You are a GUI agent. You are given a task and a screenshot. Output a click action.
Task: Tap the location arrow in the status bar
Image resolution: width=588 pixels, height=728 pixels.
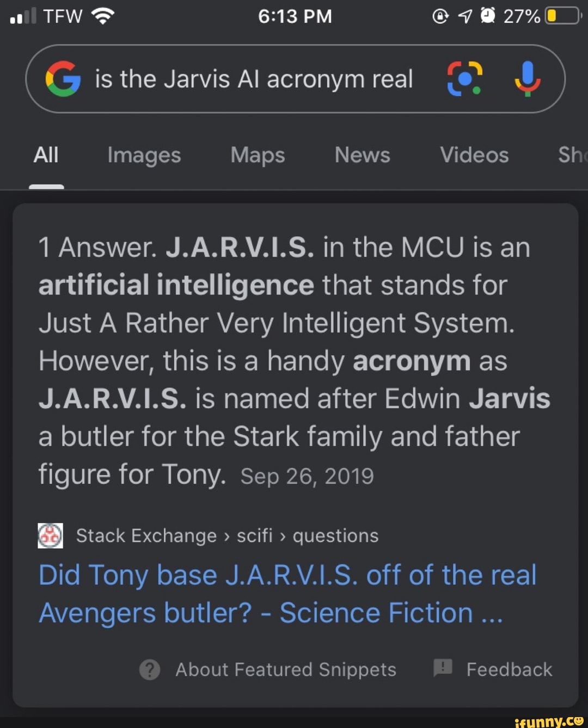465,15
